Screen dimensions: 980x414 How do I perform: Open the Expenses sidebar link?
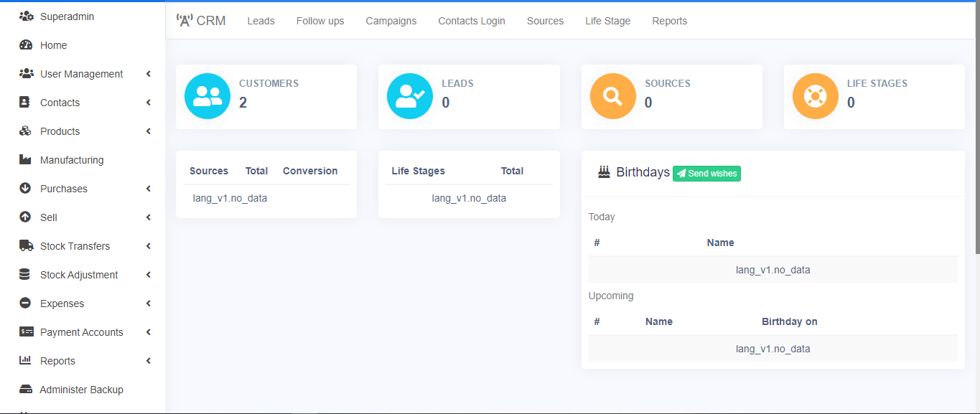click(x=62, y=304)
